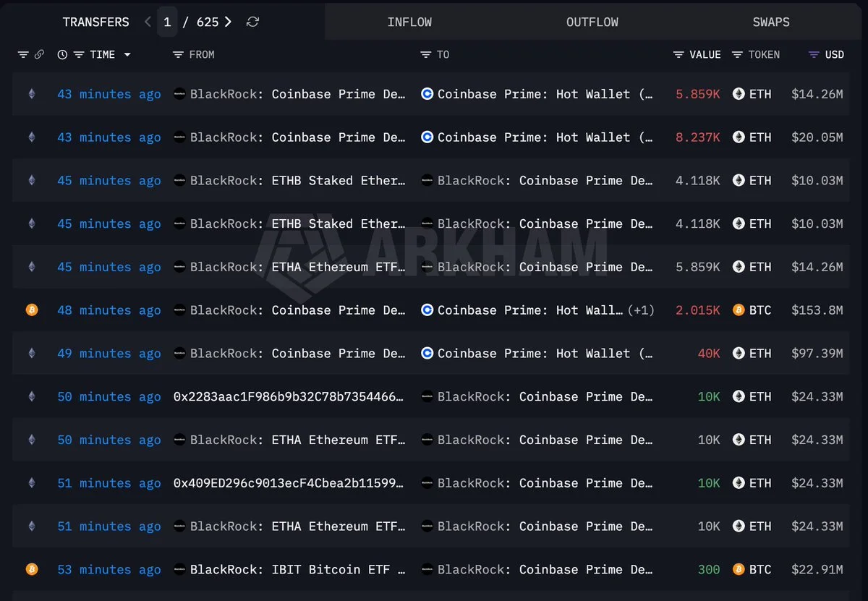868x601 pixels.
Task: Select the 2.015K value
Action: pyautogui.click(x=698, y=310)
